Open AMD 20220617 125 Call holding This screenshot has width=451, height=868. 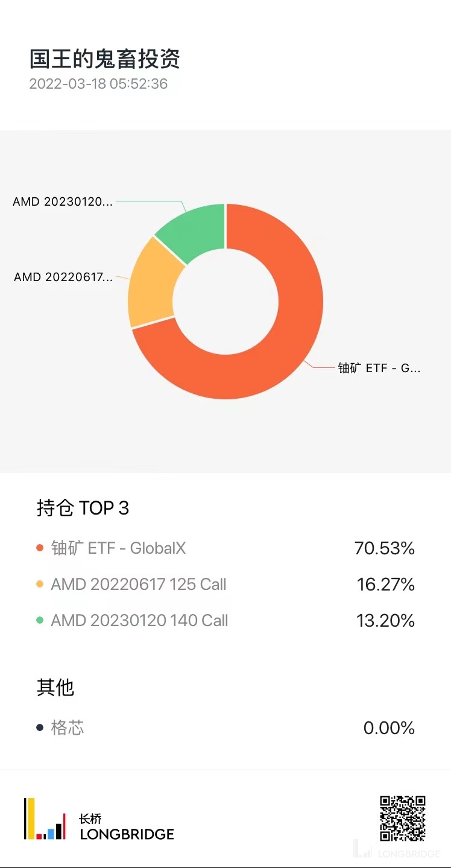[x=138, y=584]
